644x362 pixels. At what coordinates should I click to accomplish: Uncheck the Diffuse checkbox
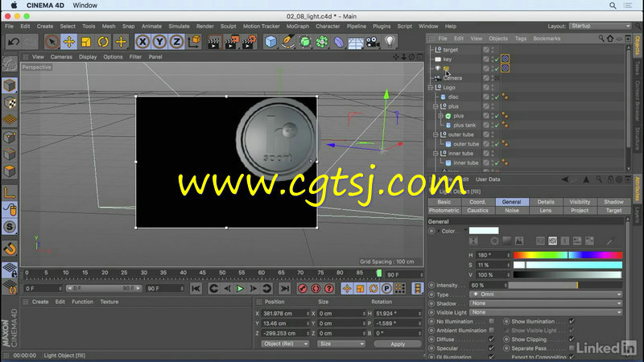click(492, 339)
